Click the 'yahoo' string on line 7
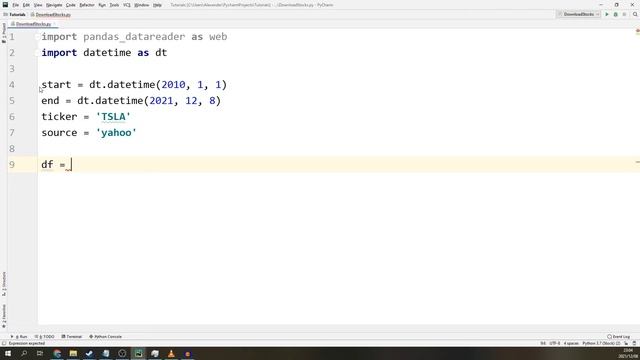Screen dimensions: 640x360 tap(116, 133)
